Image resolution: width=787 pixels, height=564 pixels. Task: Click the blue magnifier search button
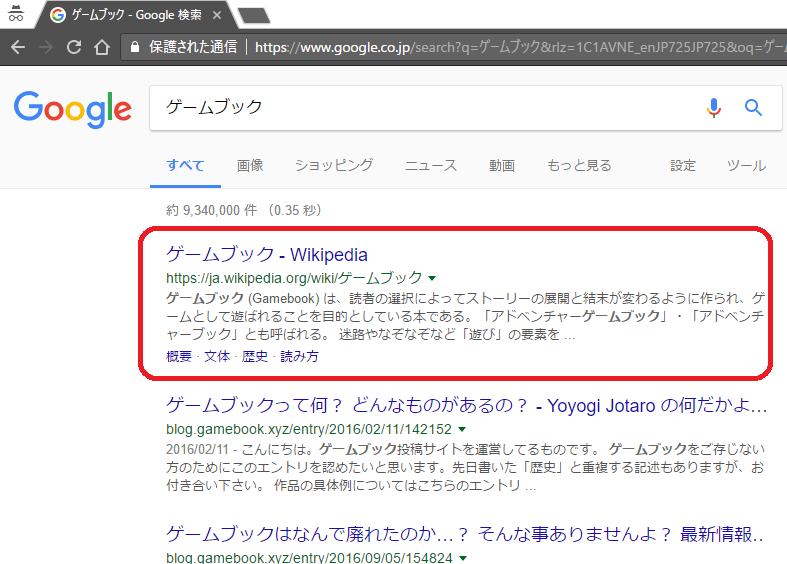[x=753, y=107]
